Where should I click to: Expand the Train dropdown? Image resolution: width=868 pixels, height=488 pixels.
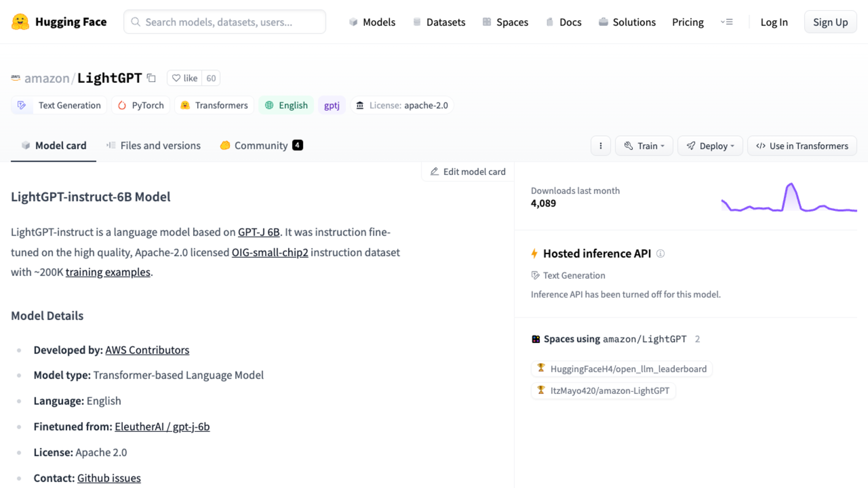pyautogui.click(x=644, y=146)
